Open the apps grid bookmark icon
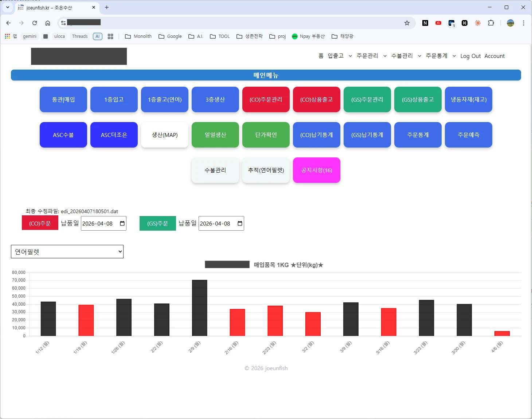This screenshot has width=532, height=419. coord(7,36)
